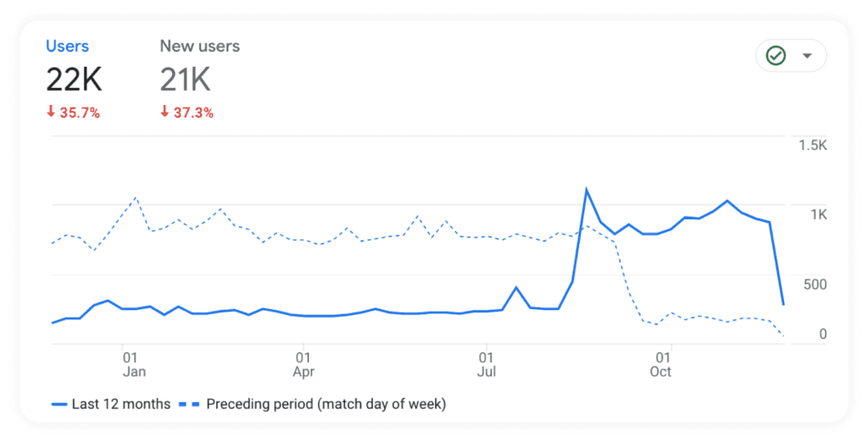Click the green checkmark data quality icon
Image resolution: width=868 pixels, height=442 pixels.
[776, 56]
